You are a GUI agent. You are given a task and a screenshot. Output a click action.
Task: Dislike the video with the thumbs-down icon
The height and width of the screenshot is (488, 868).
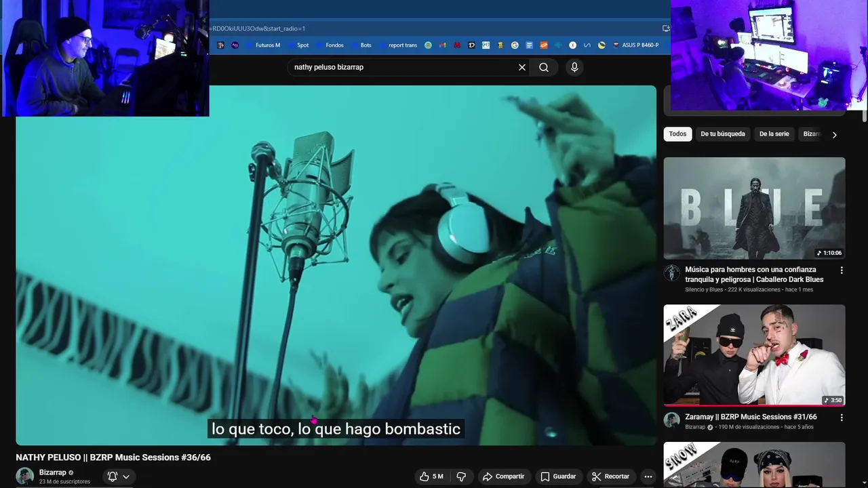click(461, 476)
